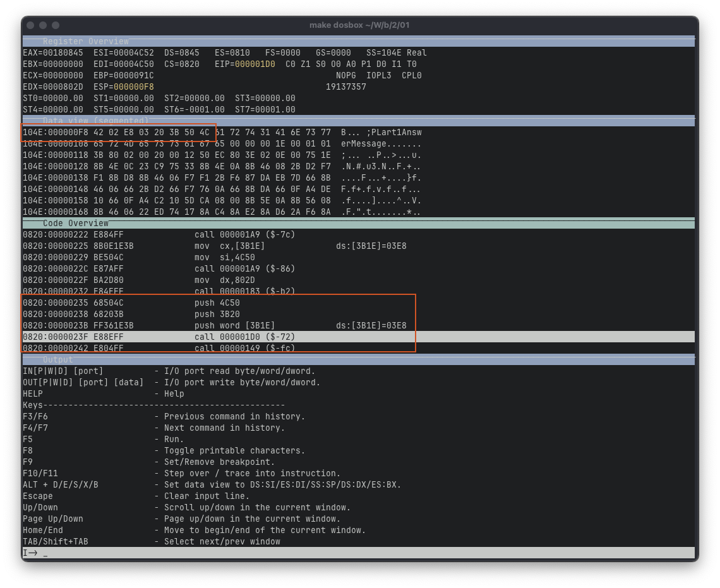Screen dimensions: 720x588
Task: Click the push word [3B1E] instruction
Action: 235,325
